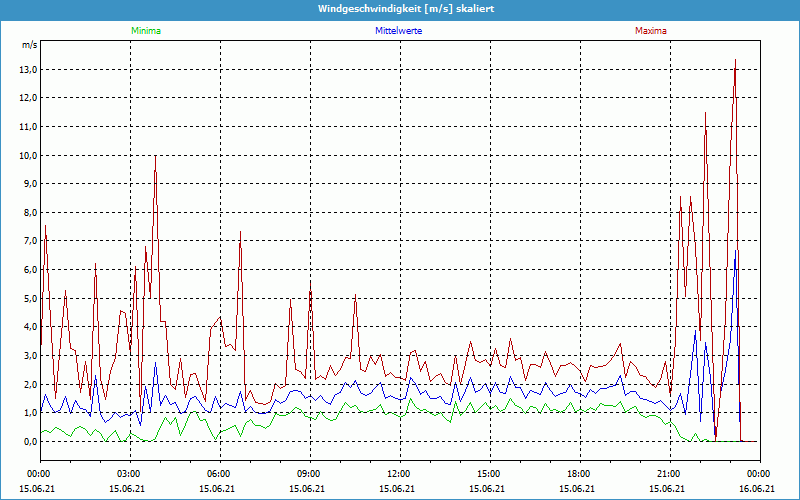This screenshot has width=800, height=500.
Task: Click the red Maxima peak above 13,0
Action: [x=735, y=61]
